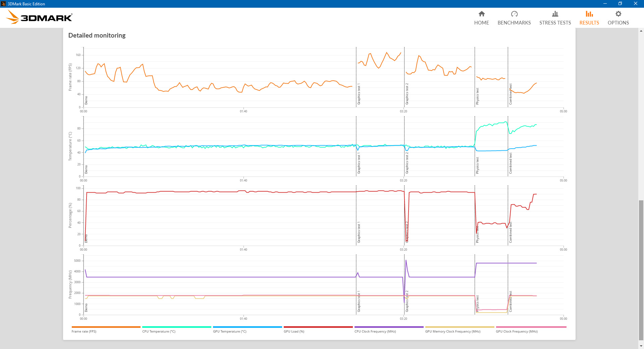644x349 pixels.
Task: Select the OPTIONS menu label
Action: pyautogui.click(x=618, y=23)
